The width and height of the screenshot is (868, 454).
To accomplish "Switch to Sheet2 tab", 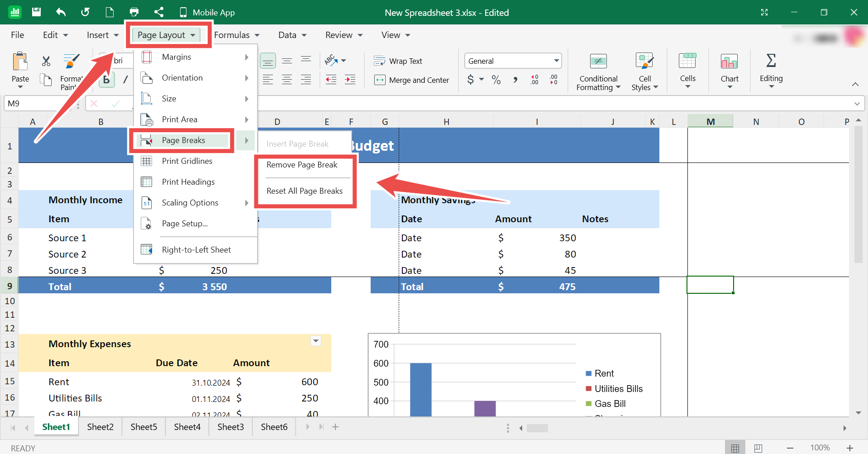I will click(x=100, y=427).
